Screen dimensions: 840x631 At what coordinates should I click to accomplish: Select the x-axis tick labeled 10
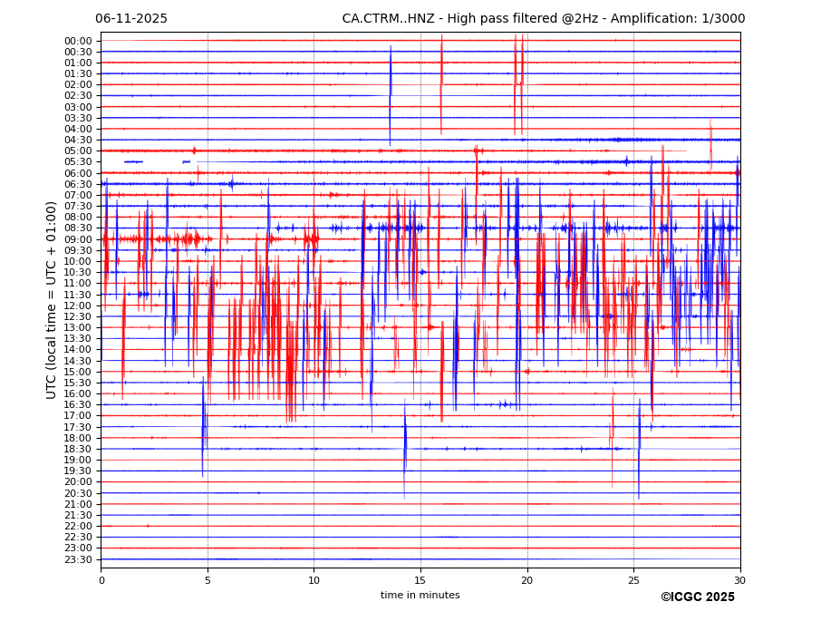tap(314, 580)
